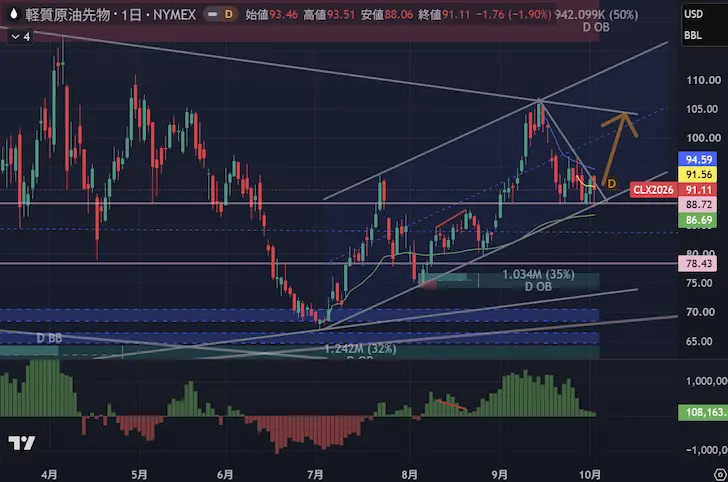Click the 4月 time axis label
Image resolution: width=728 pixels, height=482 pixels.
click(x=49, y=475)
